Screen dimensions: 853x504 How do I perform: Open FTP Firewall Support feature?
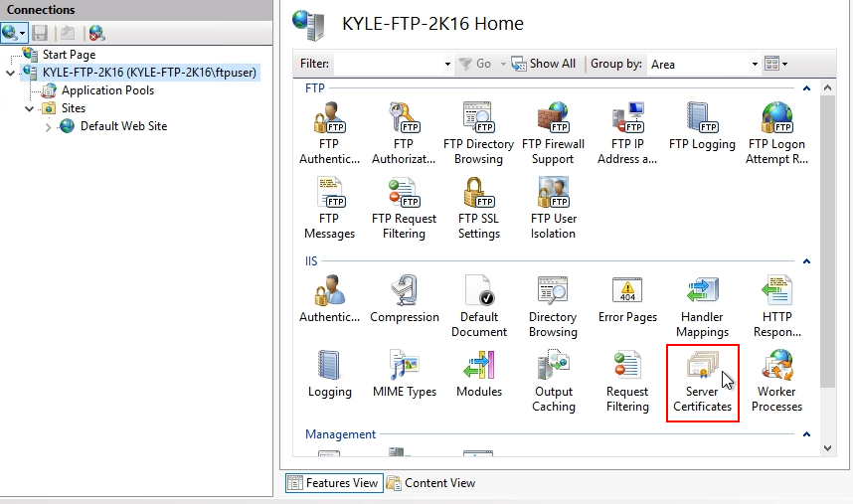point(553,133)
